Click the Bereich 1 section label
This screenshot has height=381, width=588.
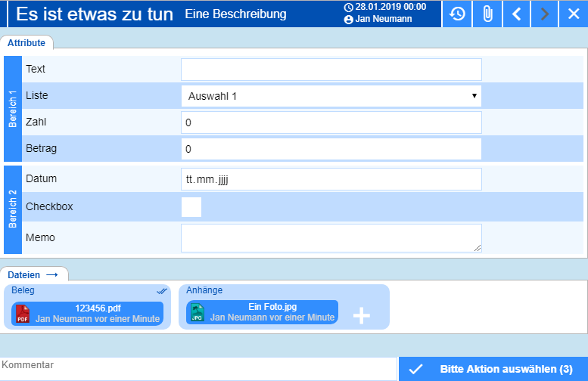tap(13, 109)
